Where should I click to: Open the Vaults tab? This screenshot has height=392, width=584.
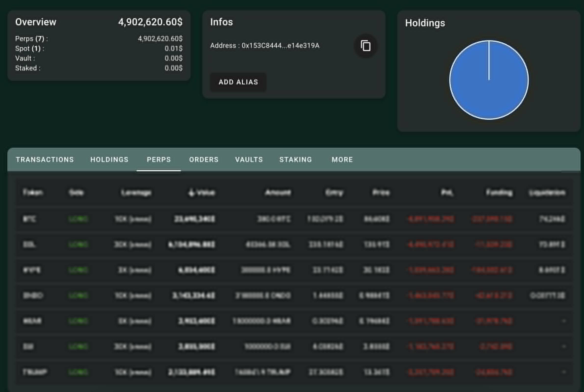[x=249, y=159]
